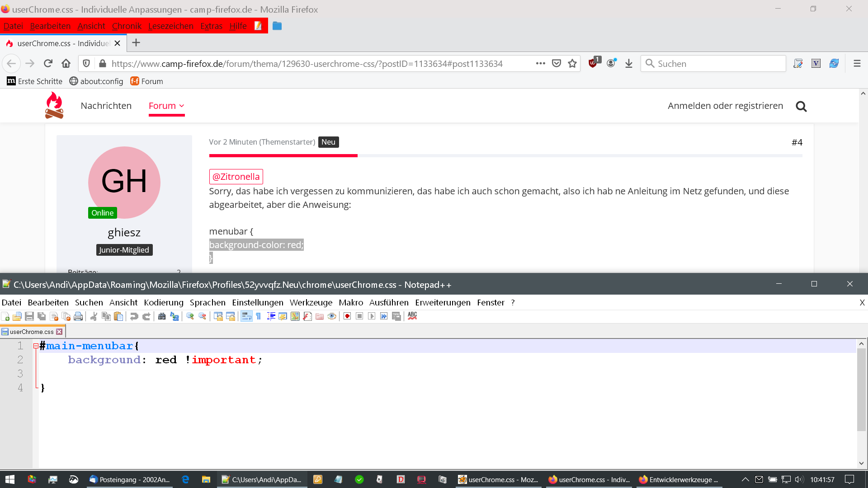The width and height of the screenshot is (868, 488).
Task: Click Anmelden oder registrieren link
Action: (x=725, y=106)
